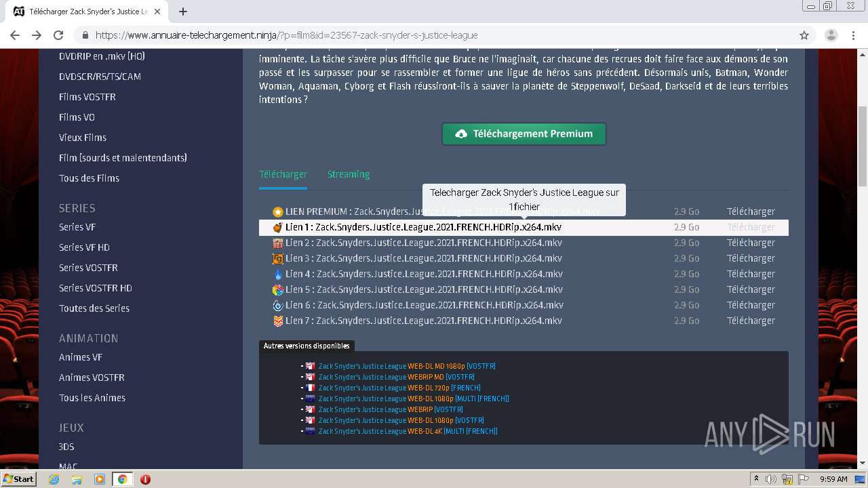The width and height of the screenshot is (868, 488).
Task: Click the host icon beside Lien 7
Action: pyautogui.click(x=277, y=321)
